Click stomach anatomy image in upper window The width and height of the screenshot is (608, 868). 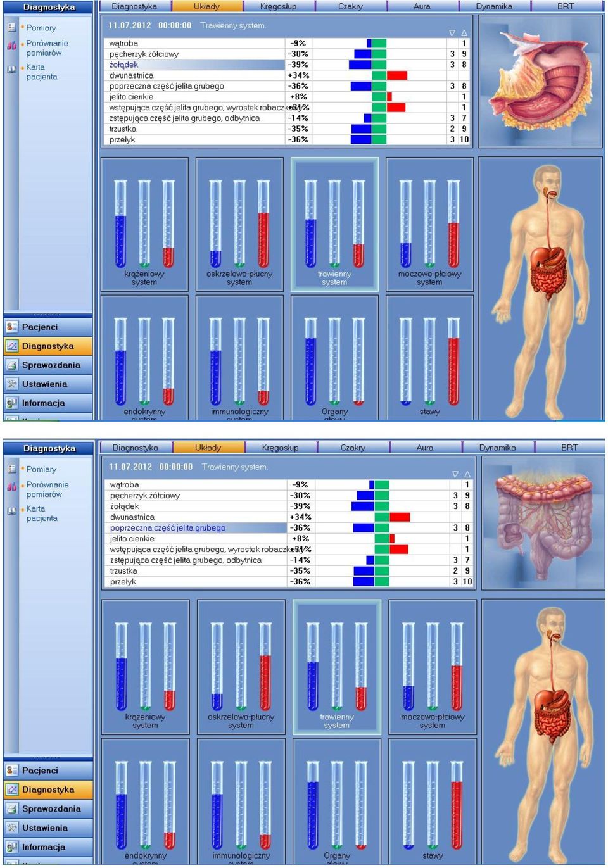[540, 82]
